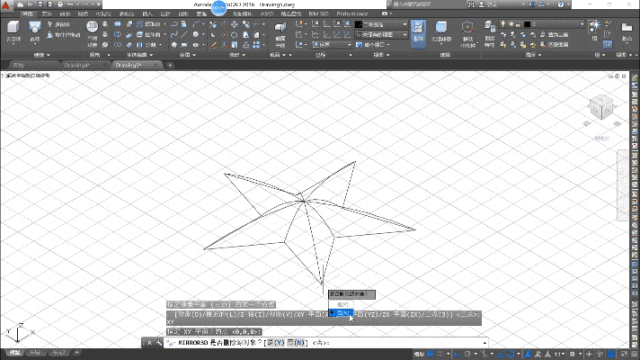Select the Move tool in Modify panel
This screenshot has width=640, height=360.
(x=235, y=25)
